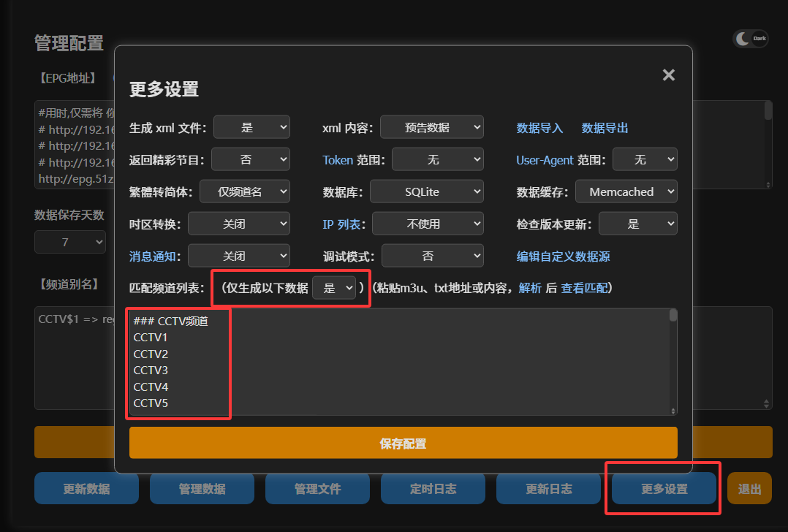Open the 消息通知 dropdown
788x532 pixels.
click(x=239, y=256)
